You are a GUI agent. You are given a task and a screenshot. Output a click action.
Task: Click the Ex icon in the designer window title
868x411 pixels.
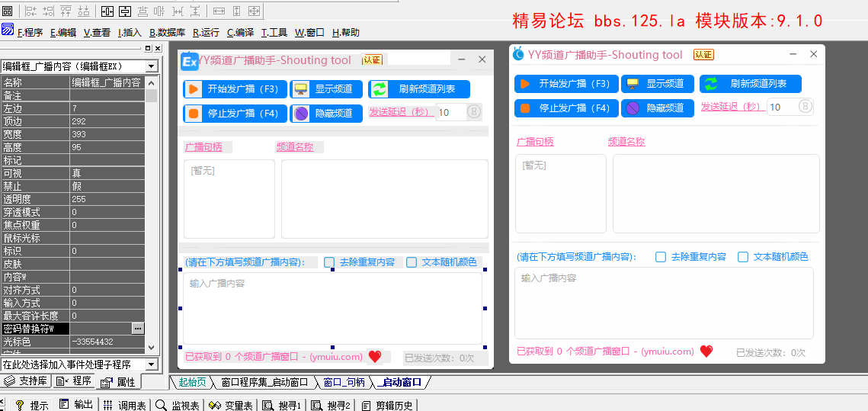(x=190, y=61)
